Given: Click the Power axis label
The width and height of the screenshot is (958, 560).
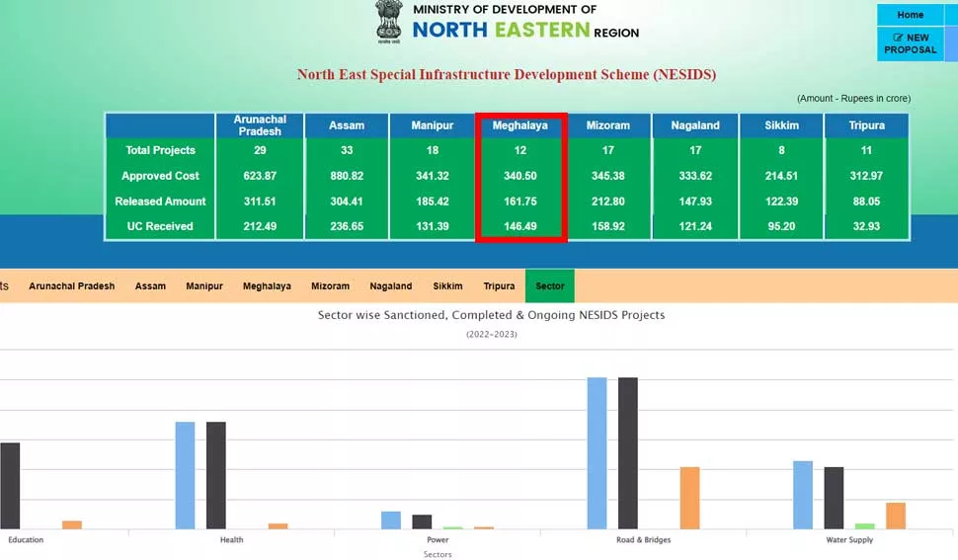Looking at the screenshot, I should (438, 540).
